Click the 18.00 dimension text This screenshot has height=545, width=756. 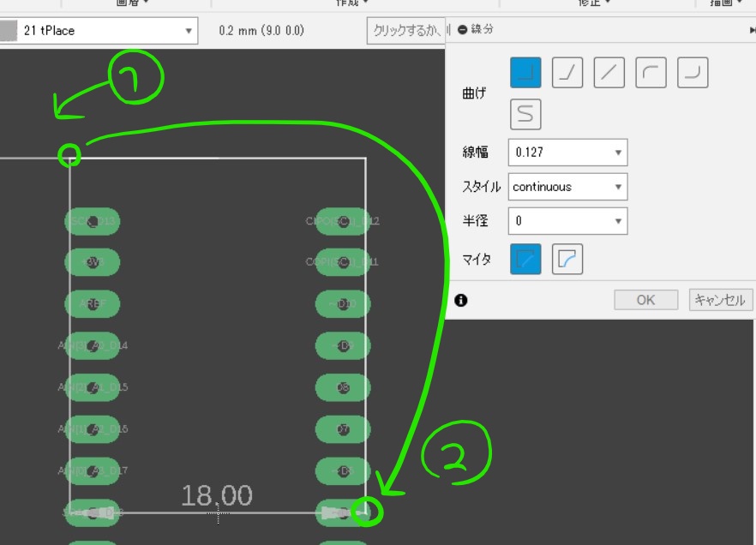(217, 495)
